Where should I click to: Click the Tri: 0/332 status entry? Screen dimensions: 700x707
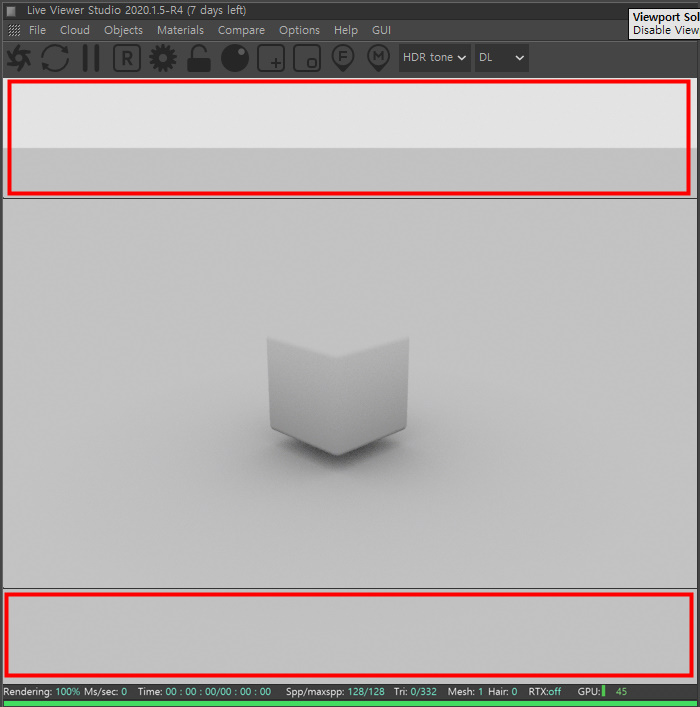[x=415, y=691]
